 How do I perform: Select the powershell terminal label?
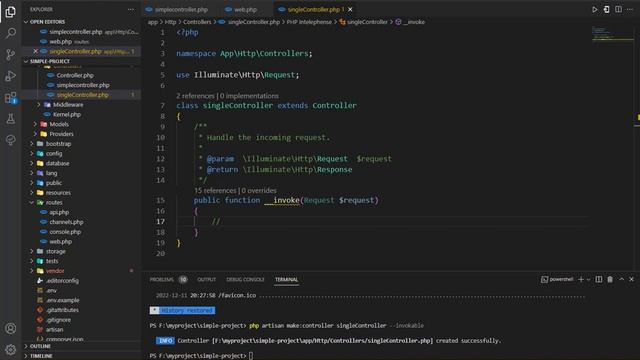pos(557,280)
